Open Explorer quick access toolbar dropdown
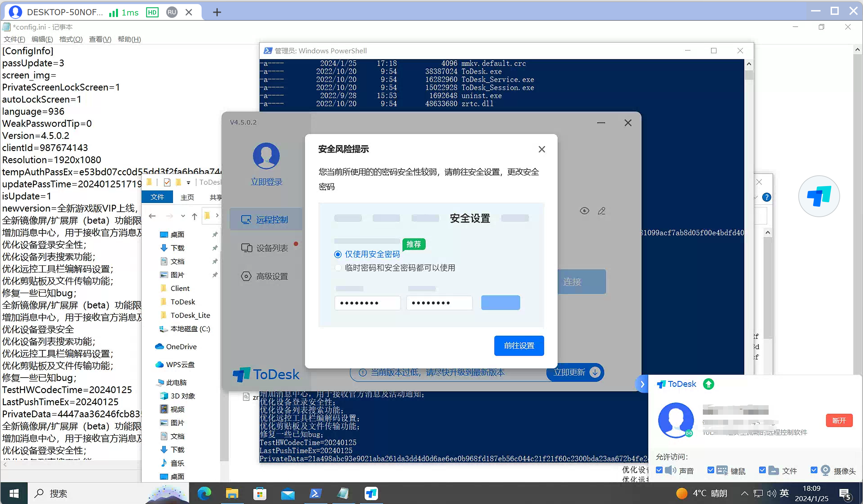The width and height of the screenshot is (863, 504). 188,182
